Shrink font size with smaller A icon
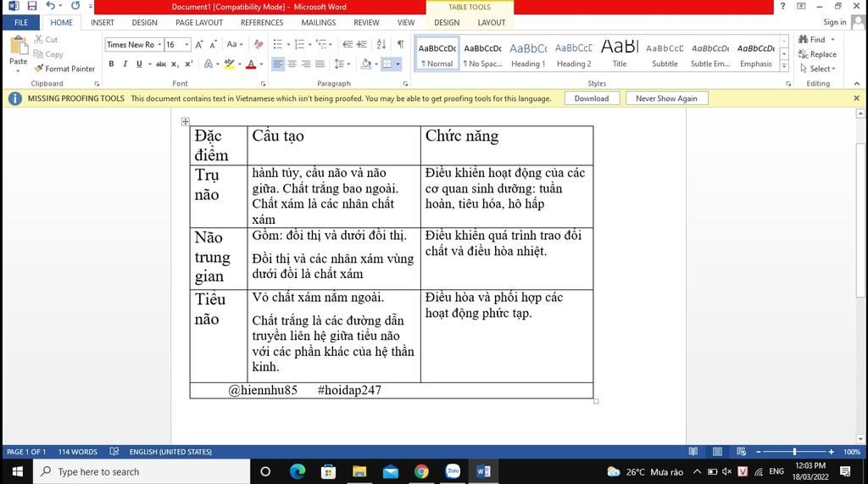 213,44
